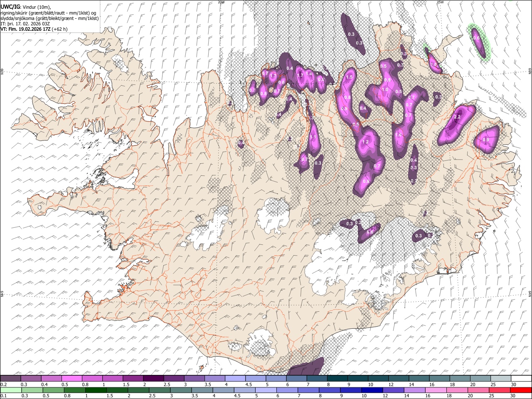The height and width of the screenshot is (399, 532).
Task: Click the 'rigning/skúrir' legend description line
Action: (x=49, y=13)
